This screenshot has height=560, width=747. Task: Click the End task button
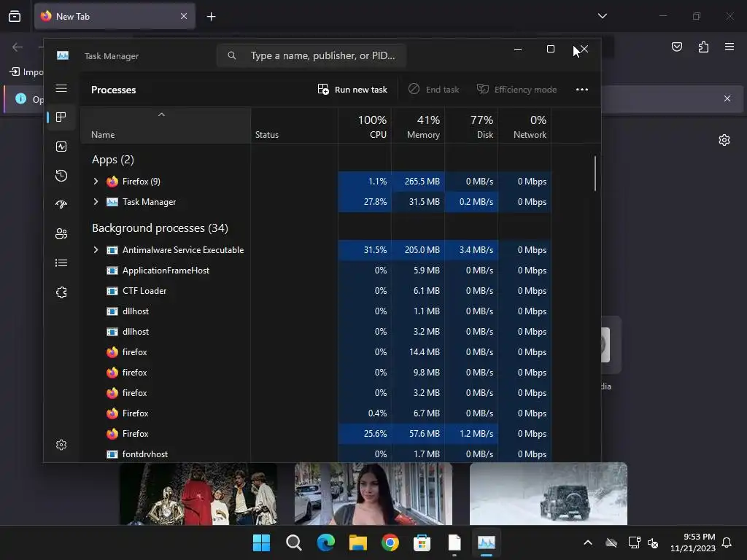433,90
